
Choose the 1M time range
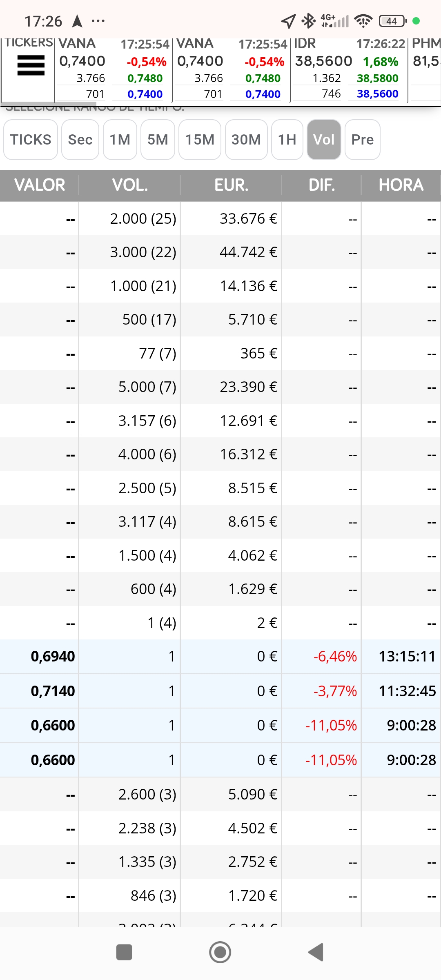click(x=120, y=140)
